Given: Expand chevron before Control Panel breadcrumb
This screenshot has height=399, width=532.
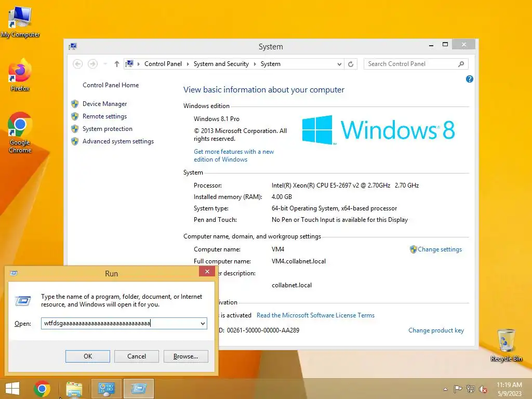Looking at the screenshot, I should (x=138, y=64).
